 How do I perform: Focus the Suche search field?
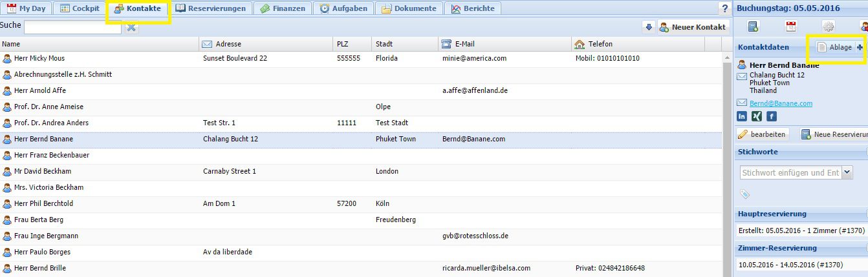[x=72, y=27]
